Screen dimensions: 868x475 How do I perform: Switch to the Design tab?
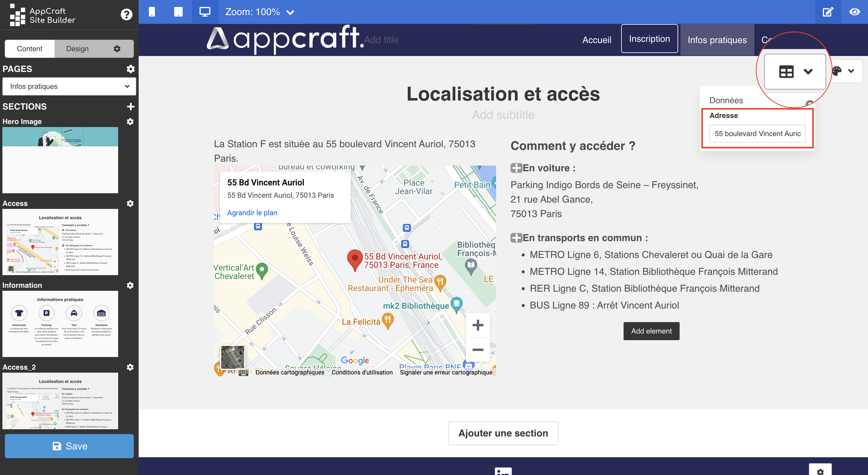click(x=77, y=49)
